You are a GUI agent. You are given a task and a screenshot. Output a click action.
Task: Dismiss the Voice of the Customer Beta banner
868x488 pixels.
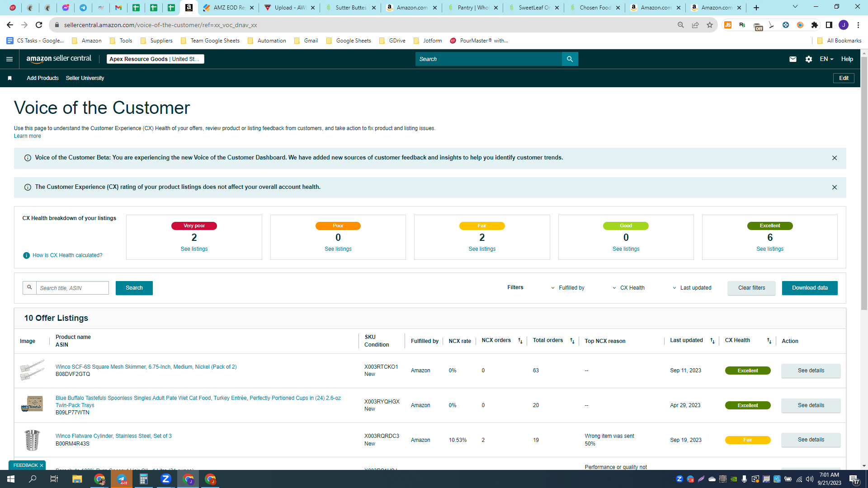(835, 158)
